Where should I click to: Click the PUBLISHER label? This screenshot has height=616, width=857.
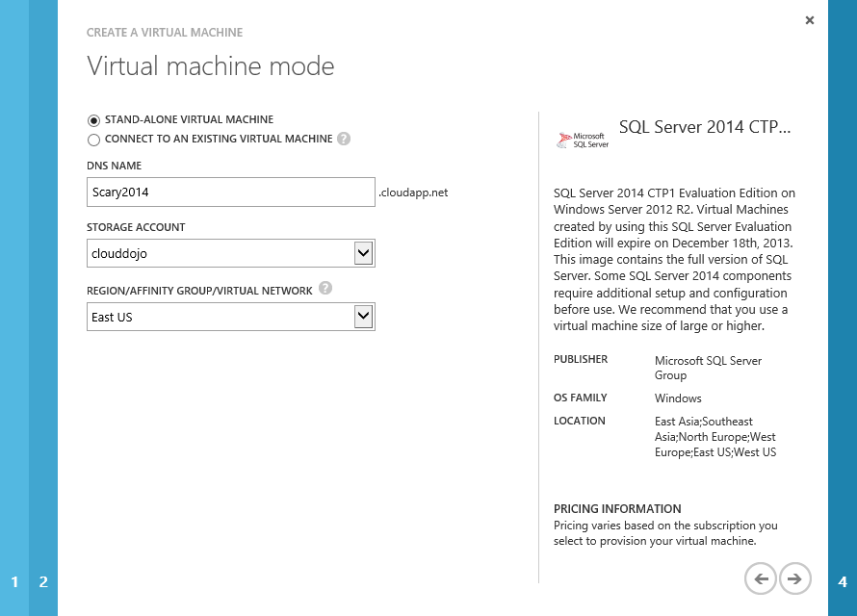581,359
